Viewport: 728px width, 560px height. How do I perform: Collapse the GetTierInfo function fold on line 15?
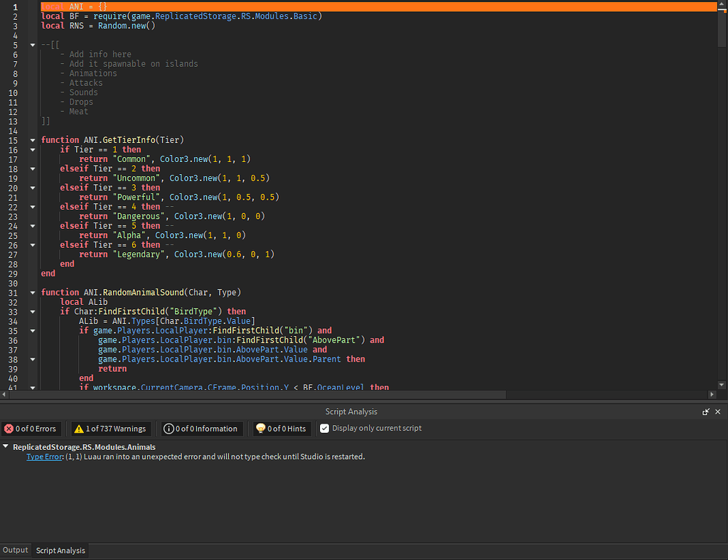coord(32,140)
